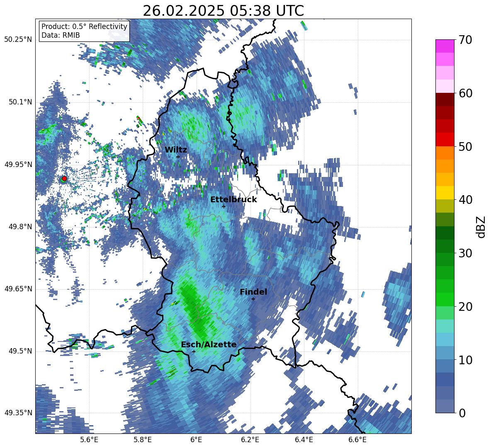Click the 5.8°E longitude label

click(x=143, y=440)
